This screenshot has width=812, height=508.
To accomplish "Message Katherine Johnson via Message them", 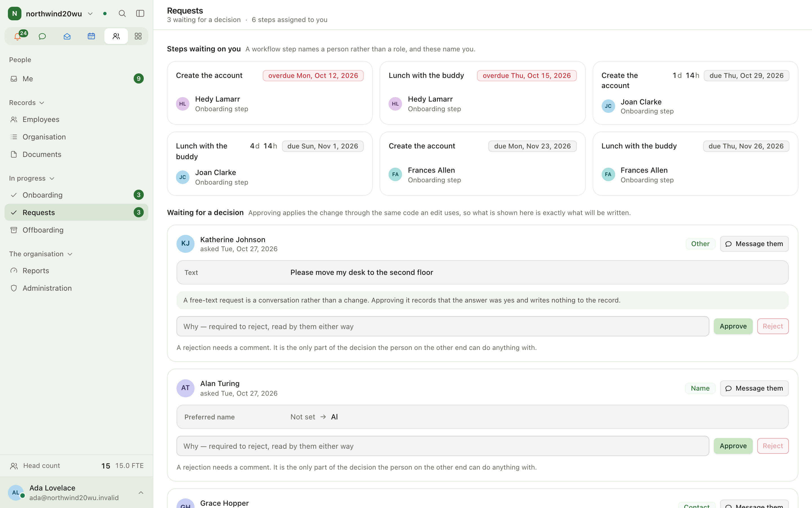I will pyautogui.click(x=754, y=244).
